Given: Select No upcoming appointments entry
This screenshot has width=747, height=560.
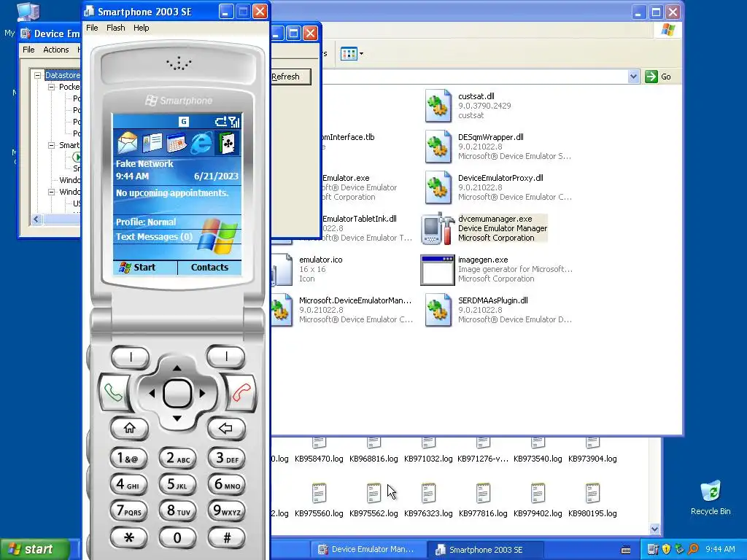Looking at the screenshot, I should [x=172, y=192].
